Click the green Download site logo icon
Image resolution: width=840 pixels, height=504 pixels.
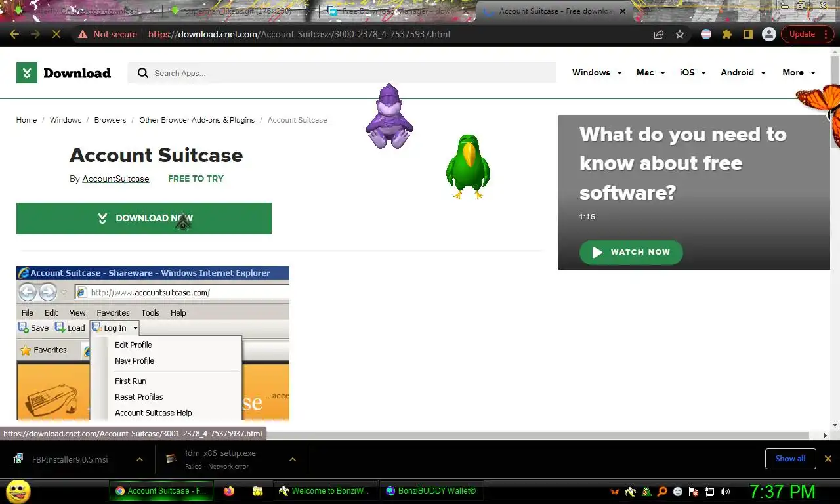pyautogui.click(x=27, y=73)
